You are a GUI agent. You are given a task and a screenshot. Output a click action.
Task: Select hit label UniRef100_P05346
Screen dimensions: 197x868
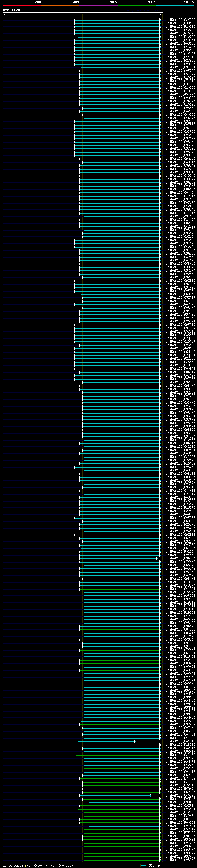point(180,64)
